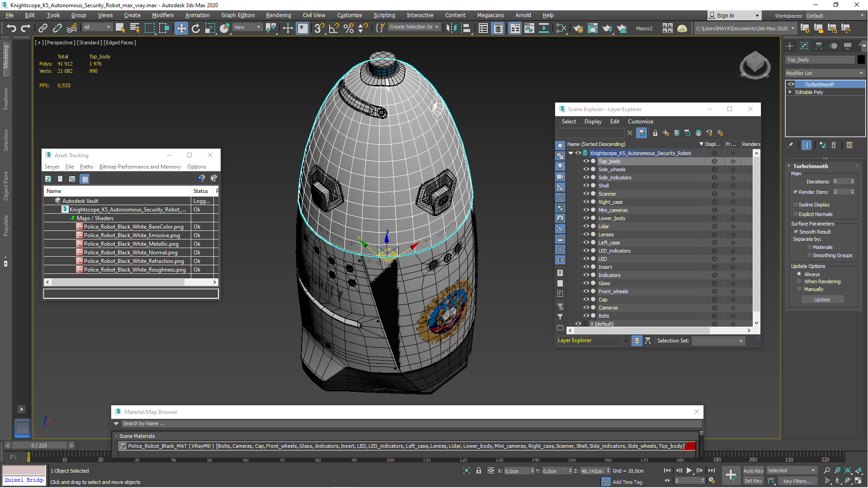Screen dimensions: 868x488
Task: Open the View reference coordinate dropdown
Action: coord(247,27)
